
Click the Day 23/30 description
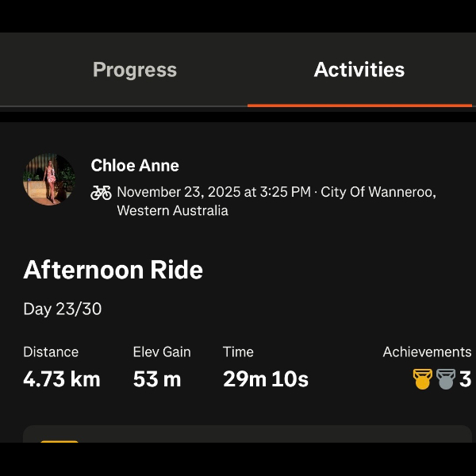pos(63,309)
